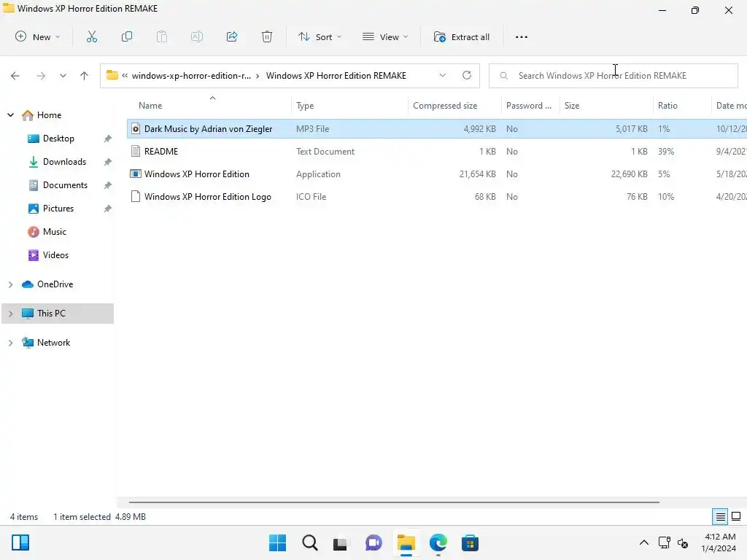Click the muted volume tray icon
Viewport: 747px width, 560px height.
(x=683, y=542)
